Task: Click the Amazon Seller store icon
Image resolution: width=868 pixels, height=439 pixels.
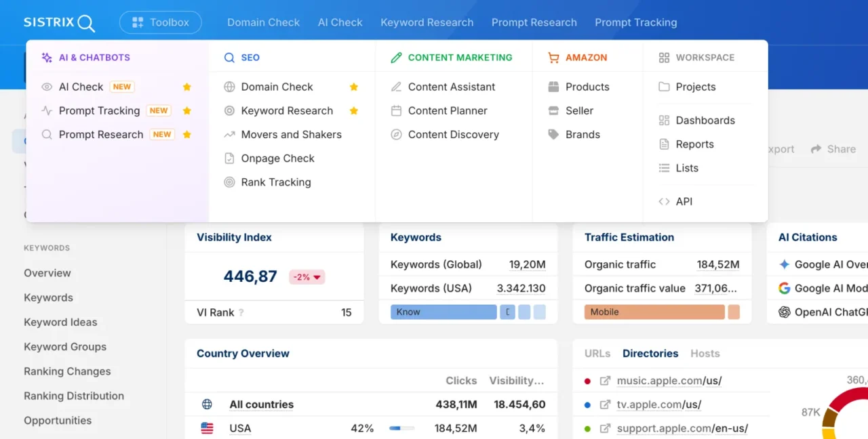Action: click(x=553, y=110)
